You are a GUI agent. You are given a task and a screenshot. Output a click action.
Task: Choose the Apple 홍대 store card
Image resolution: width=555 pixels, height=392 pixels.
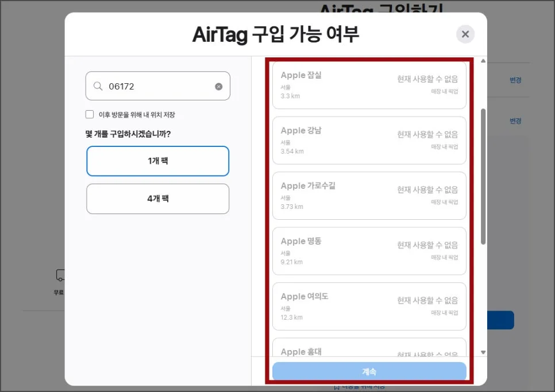[x=369, y=347]
